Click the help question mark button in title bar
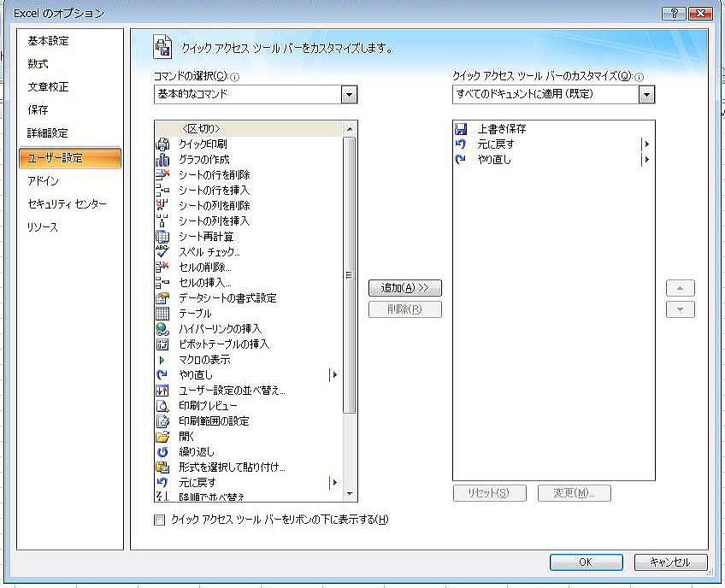This screenshot has height=588, width=725. tap(675, 14)
